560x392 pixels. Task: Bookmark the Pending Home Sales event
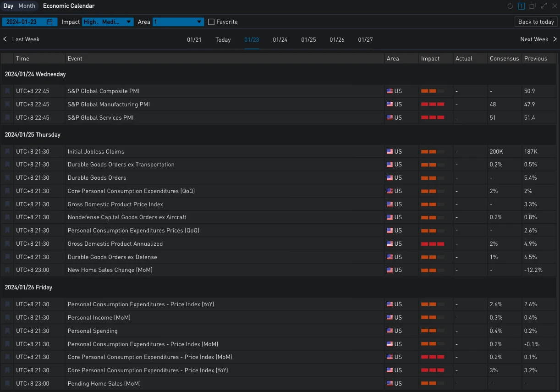pos(7,383)
